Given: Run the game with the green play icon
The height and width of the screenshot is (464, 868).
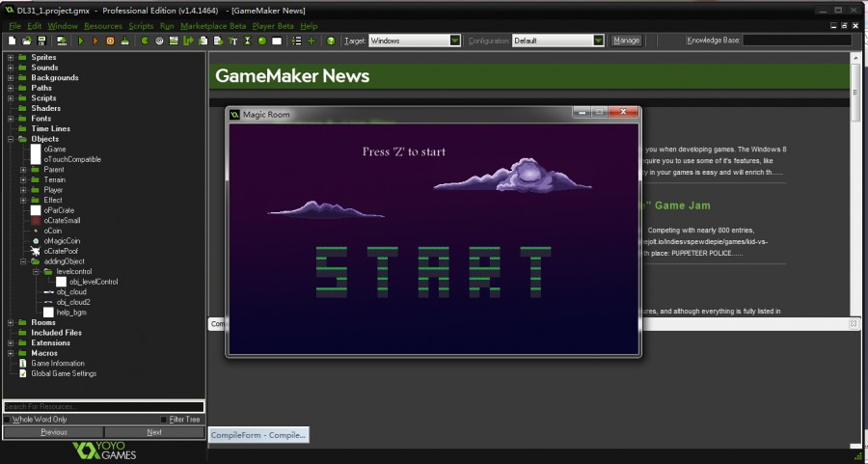Looking at the screenshot, I should pos(81,41).
